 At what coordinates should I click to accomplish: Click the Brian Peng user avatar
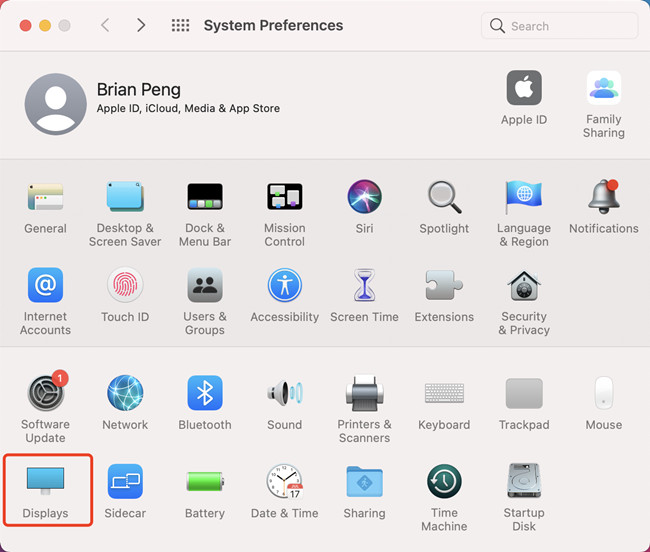[56, 104]
